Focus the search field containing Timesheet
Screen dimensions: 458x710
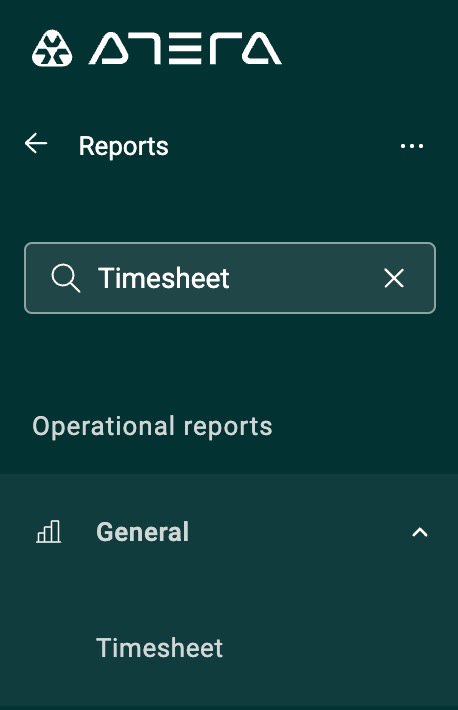click(230, 278)
